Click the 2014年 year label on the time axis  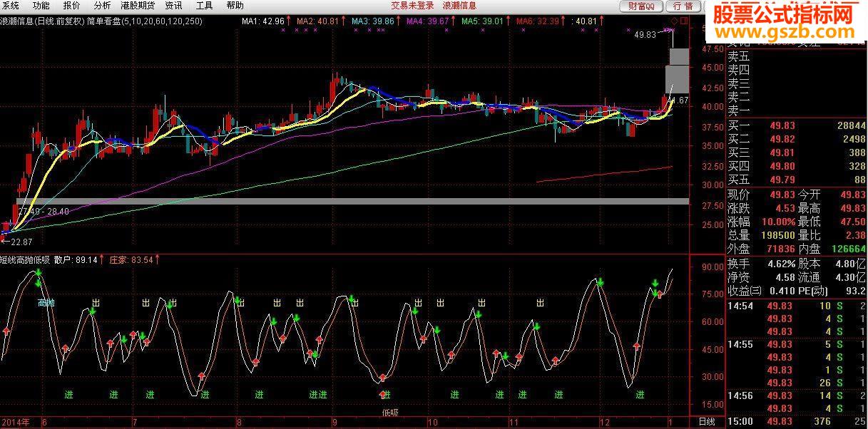coord(14,422)
